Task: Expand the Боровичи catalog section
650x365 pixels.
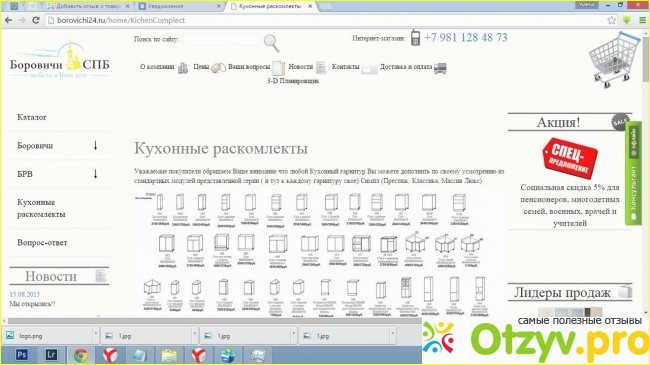Action: [95, 145]
